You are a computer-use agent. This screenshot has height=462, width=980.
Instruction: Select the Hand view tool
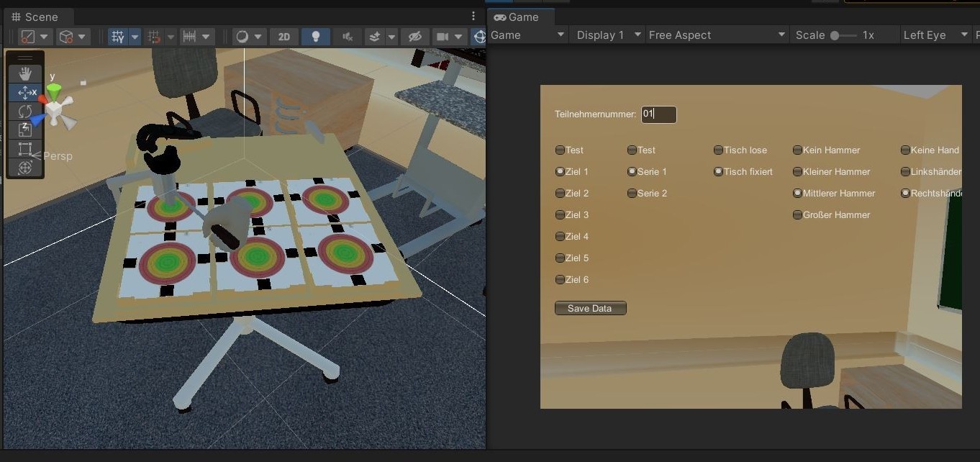pyautogui.click(x=25, y=73)
